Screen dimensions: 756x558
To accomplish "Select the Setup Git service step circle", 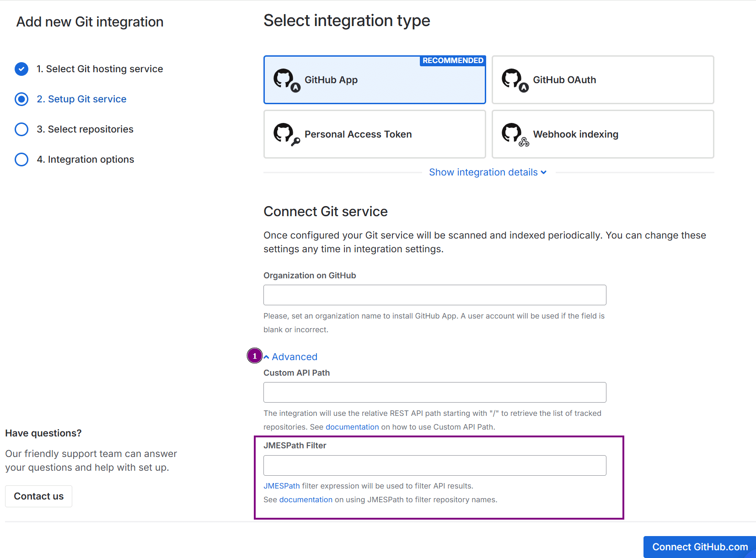I will 21,99.
